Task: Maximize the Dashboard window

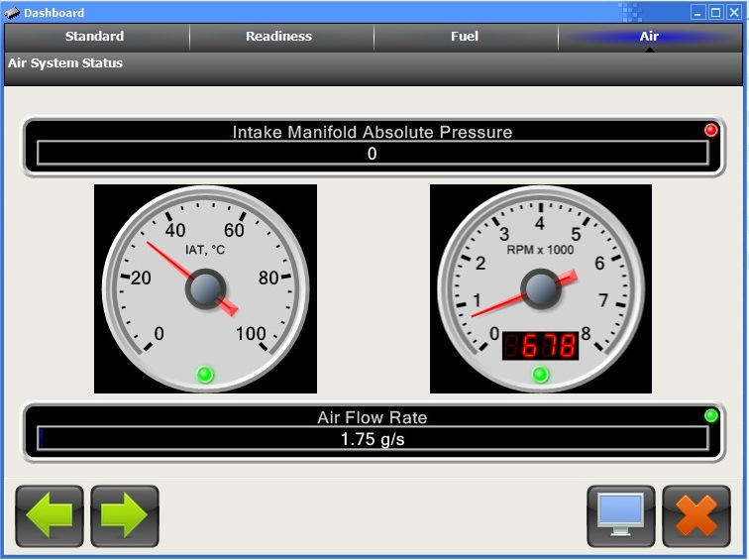Action: [x=715, y=13]
